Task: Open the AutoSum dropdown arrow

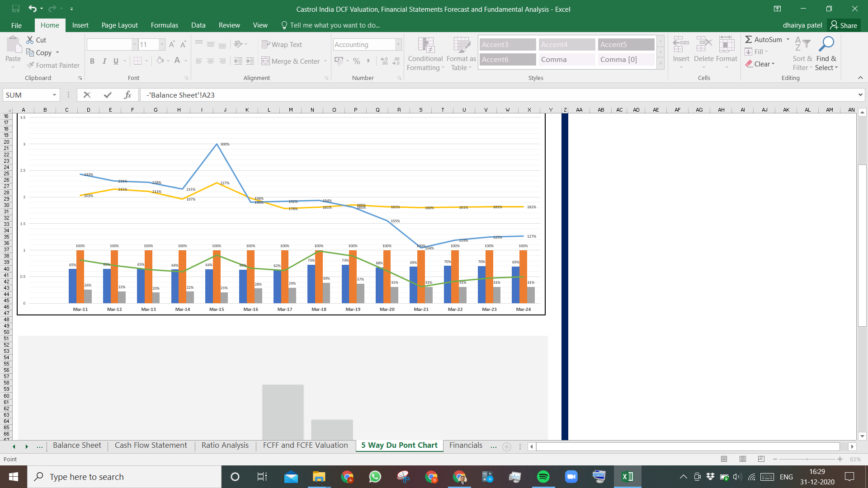Action: click(x=788, y=39)
